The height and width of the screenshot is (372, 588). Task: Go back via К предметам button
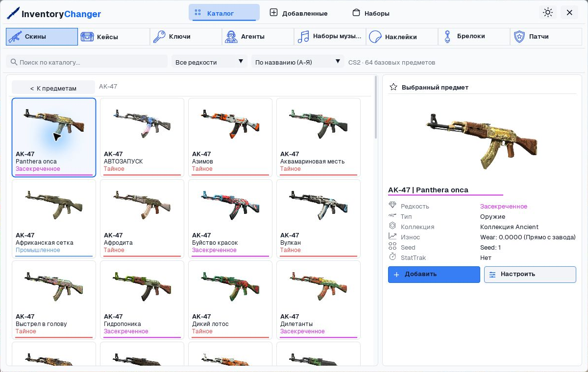53,88
